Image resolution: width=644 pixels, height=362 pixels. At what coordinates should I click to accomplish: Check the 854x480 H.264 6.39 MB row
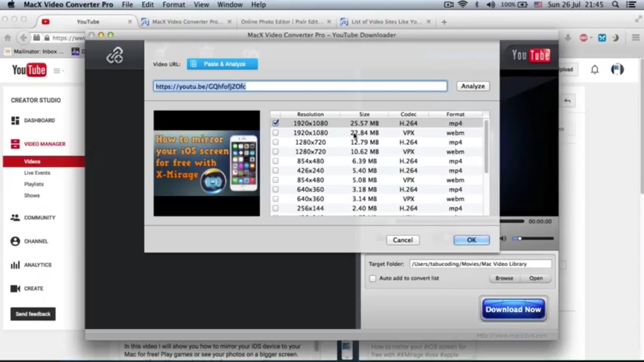click(275, 161)
